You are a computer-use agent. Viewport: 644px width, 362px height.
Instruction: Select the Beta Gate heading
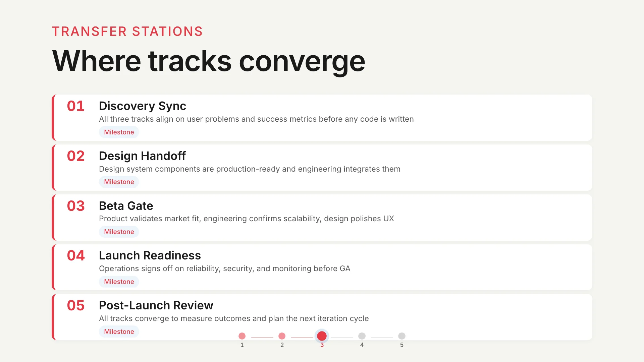point(126,206)
